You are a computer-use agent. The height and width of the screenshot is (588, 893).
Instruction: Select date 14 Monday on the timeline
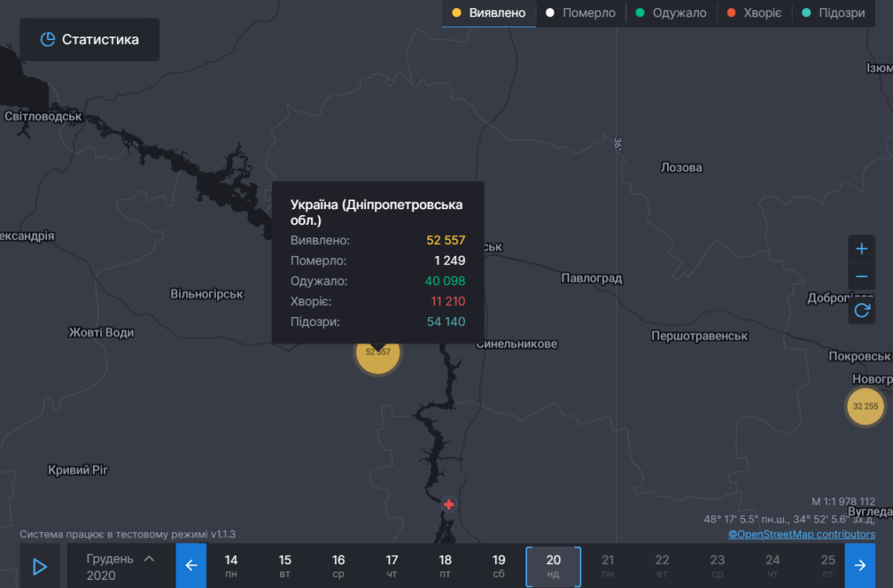point(231,566)
